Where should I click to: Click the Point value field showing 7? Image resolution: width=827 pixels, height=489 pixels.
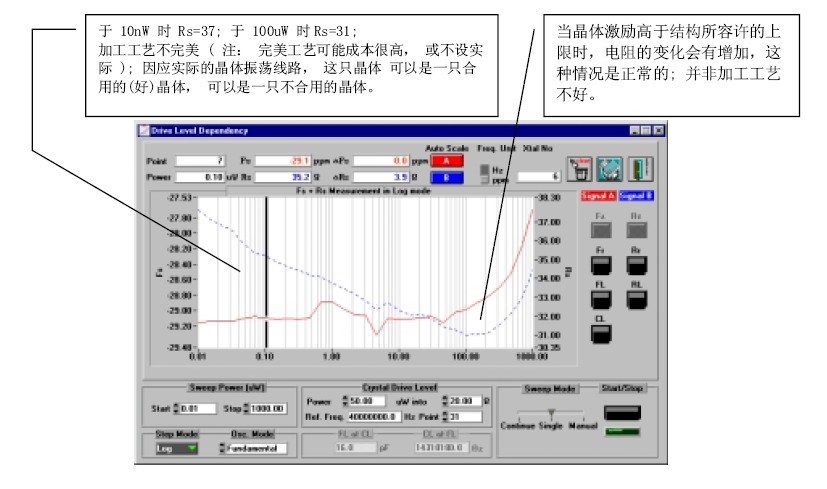[200, 161]
